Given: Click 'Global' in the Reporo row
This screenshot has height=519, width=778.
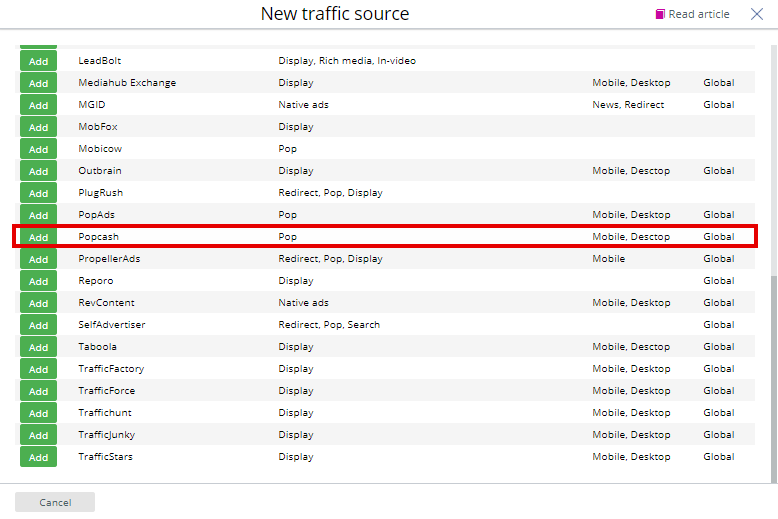Looking at the screenshot, I should pos(718,280).
